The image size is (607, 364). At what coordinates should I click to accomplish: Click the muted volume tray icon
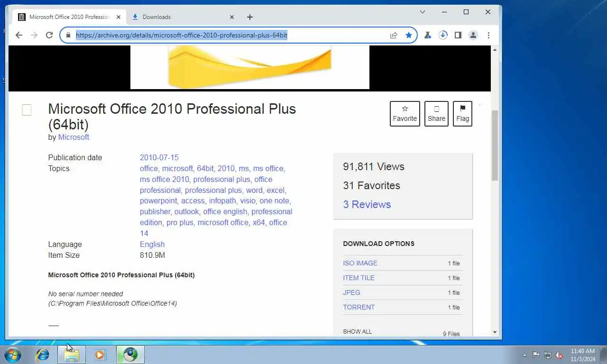[559, 355]
